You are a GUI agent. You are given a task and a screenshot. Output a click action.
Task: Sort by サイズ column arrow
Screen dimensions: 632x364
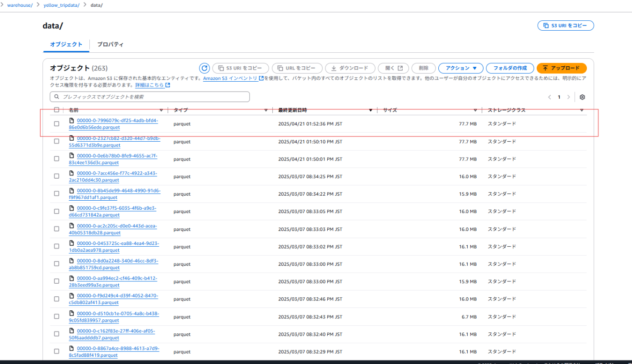tap(475, 111)
